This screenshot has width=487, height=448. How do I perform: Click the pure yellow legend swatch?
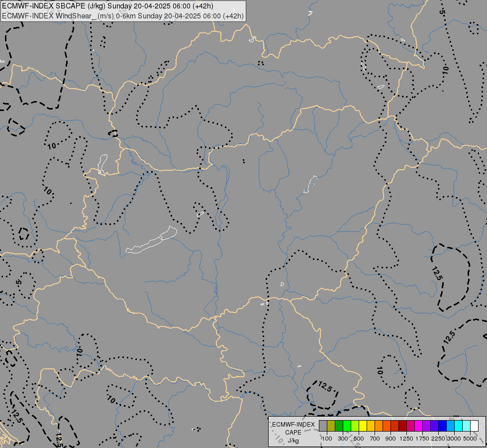[x=363, y=426]
